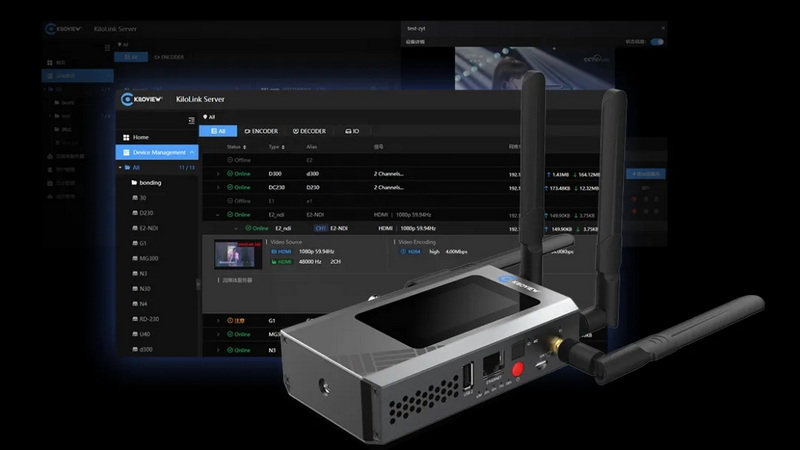Sort devices using the Status column sort icon
The width and height of the screenshot is (800, 450).
click(x=245, y=146)
